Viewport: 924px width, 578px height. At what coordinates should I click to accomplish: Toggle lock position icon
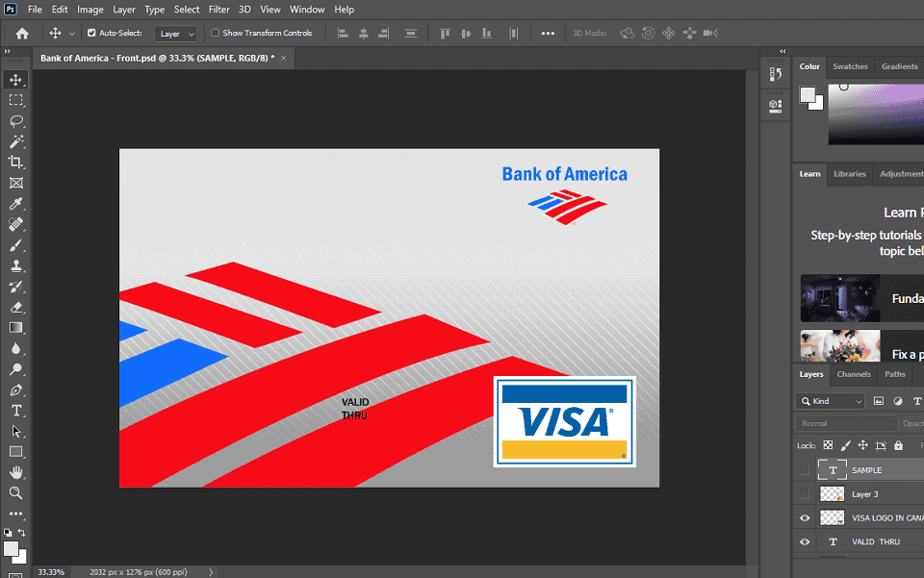pyautogui.click(x=862, y=445)
